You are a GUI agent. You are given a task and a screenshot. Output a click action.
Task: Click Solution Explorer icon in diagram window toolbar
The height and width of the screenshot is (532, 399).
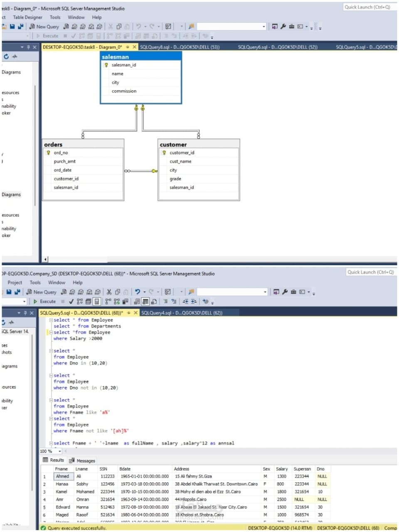tap(274, 26)
